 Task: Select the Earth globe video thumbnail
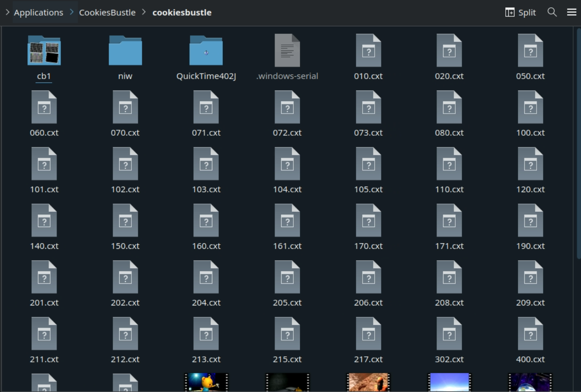tap(531, 382)
